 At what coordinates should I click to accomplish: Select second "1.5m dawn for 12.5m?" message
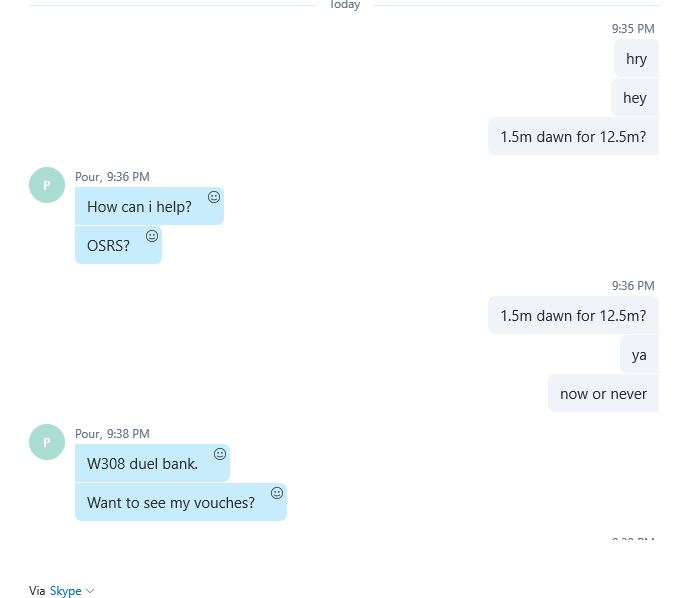coord(573,315)
